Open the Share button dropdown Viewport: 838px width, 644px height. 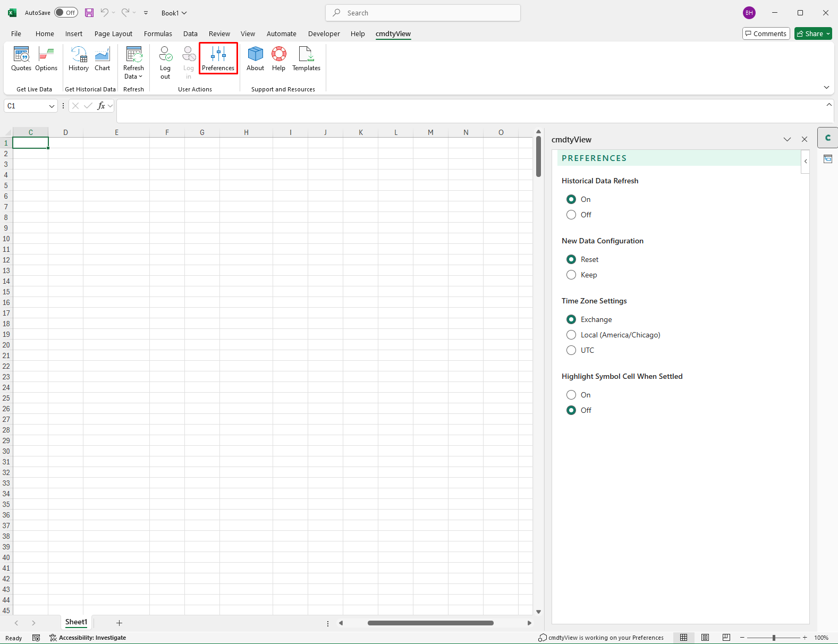tap(828, 33)
